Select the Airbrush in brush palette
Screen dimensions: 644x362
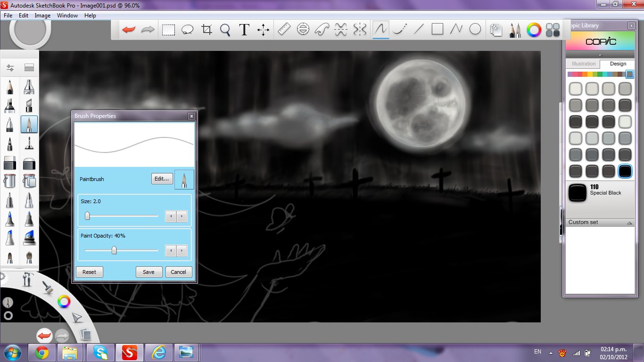click(x=29, y=87)
